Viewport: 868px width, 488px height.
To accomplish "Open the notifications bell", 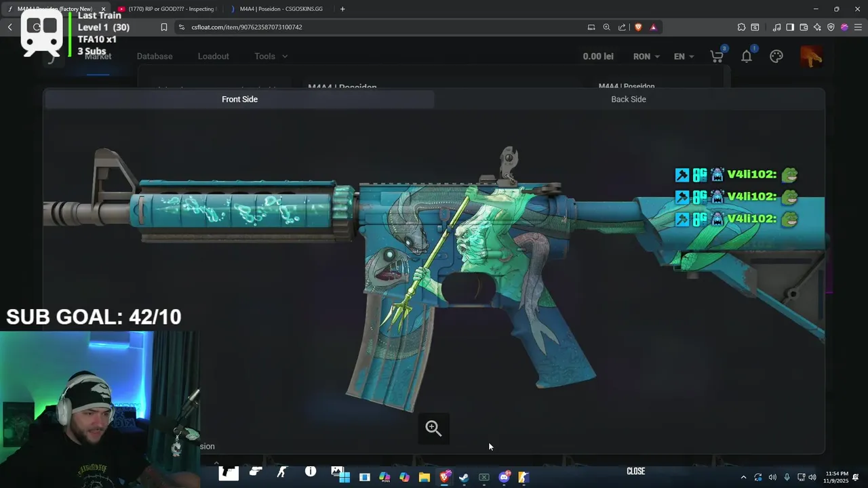I will (747, 56).
